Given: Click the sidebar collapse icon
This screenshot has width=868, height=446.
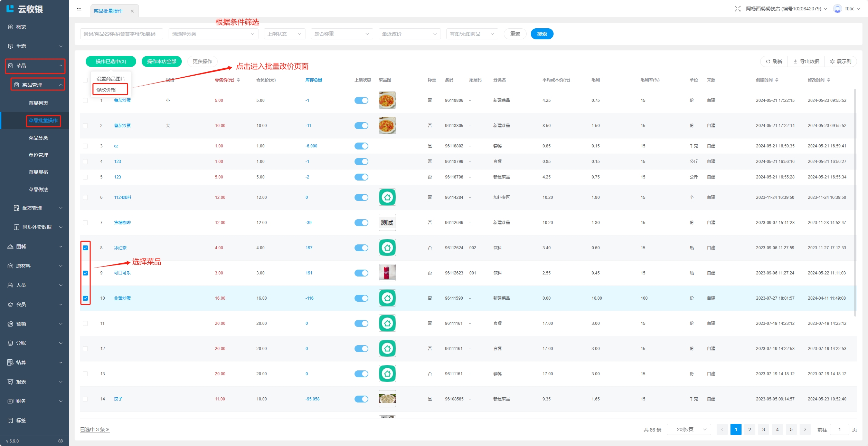Looking at the screenshot, I should tap(79, 9).
